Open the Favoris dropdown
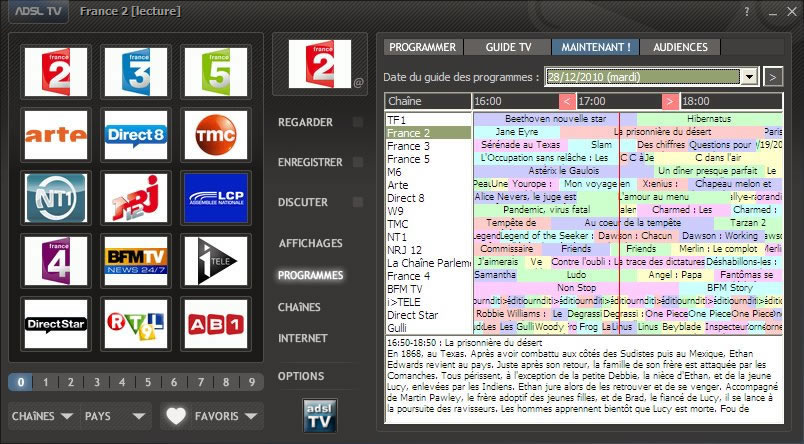Image resolution: width=804 pixels, height=444 pixels. 226,416
